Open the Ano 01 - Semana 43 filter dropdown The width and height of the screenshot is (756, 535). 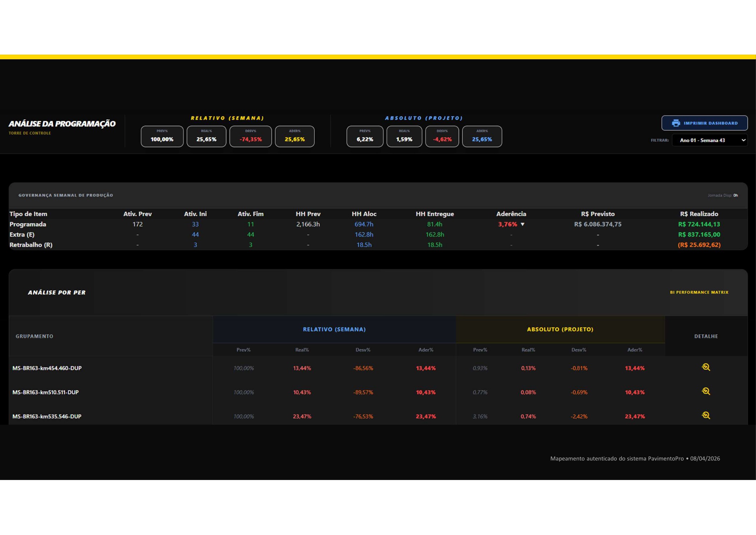709,140
